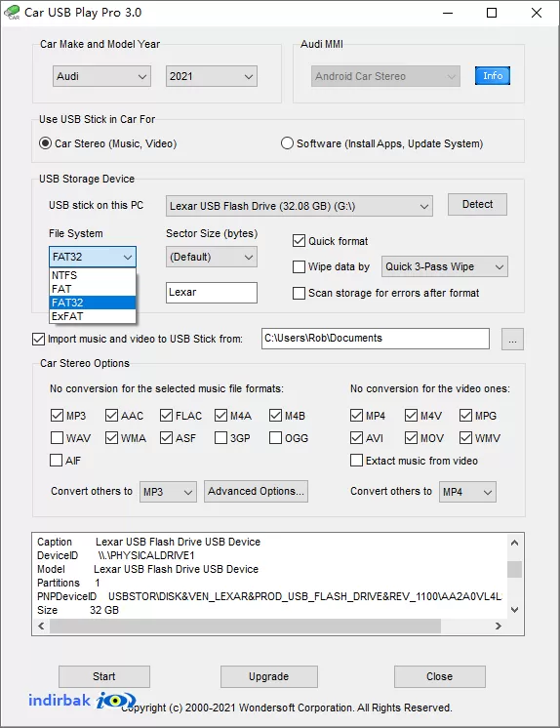Choose ExFAT from the file system list
The width and height of the screenshot is (560, 728).
pos(93,316)
